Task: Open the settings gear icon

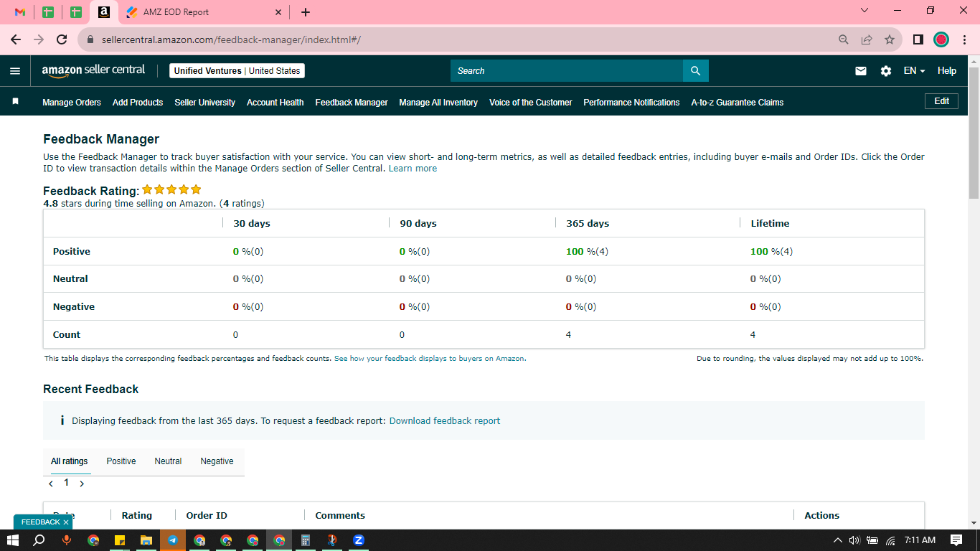Action: pyautogui.click(x=886, y=71)
